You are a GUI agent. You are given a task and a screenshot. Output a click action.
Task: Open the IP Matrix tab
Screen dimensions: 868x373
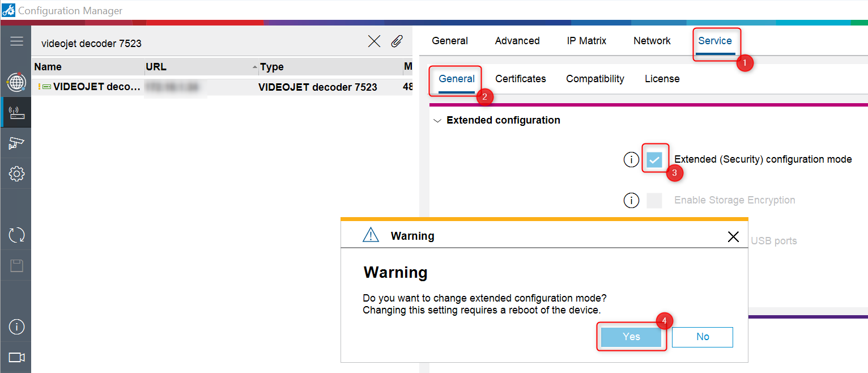[586, 40]
